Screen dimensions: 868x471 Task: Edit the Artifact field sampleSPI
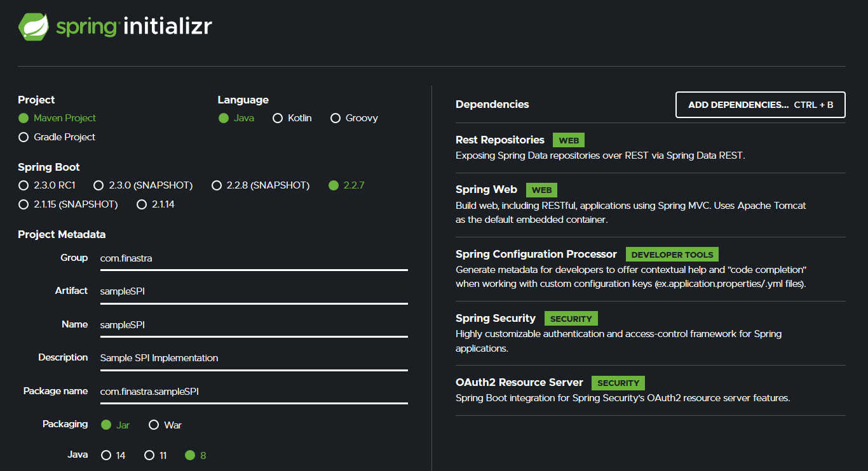(x=254, y=291)
